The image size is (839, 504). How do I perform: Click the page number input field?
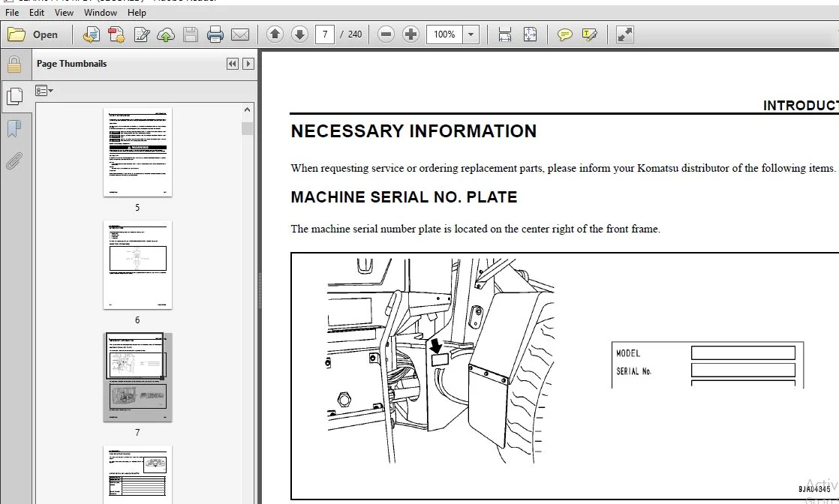tap(325, 34)
